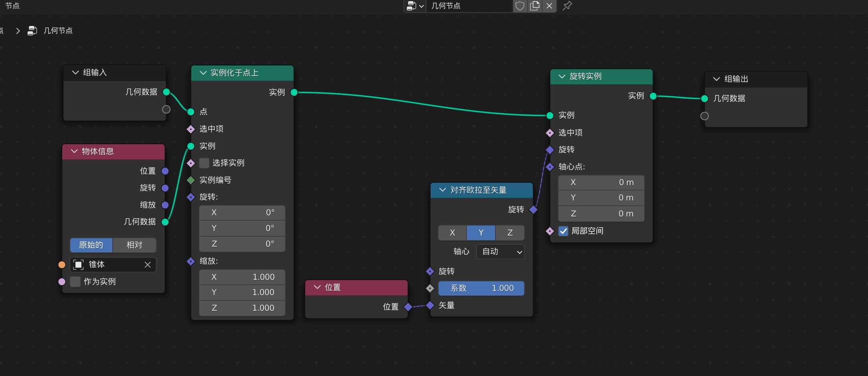868x376 pixels.
Task: Click the 组输出 几何数据 input socket
Action: [x=705, y=99]
